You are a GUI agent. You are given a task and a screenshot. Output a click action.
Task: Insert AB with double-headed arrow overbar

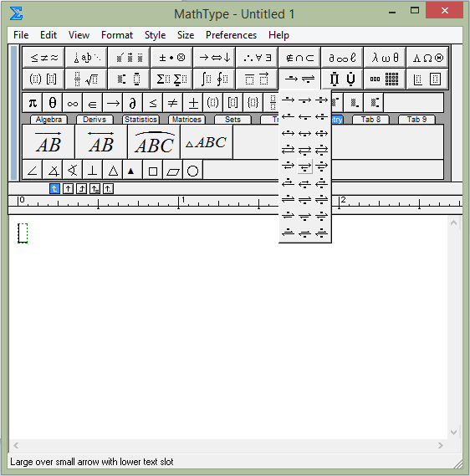coord(101,141)
